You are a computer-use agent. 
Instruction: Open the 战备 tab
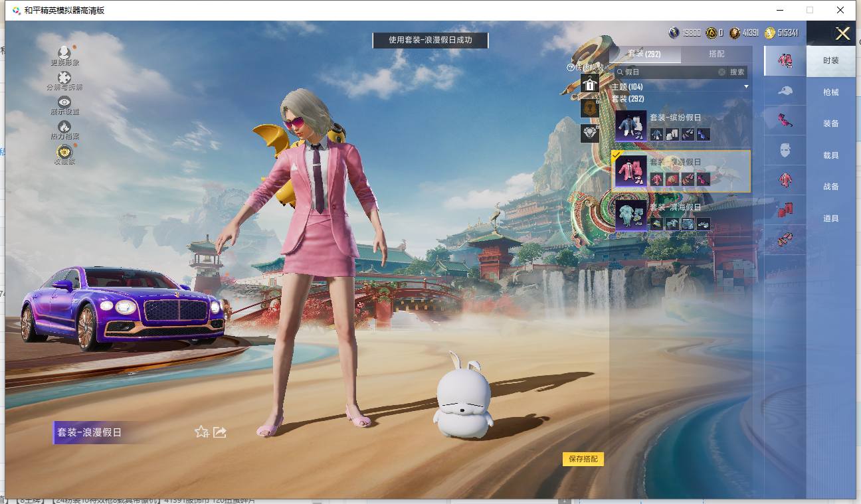tap(831, 187)
